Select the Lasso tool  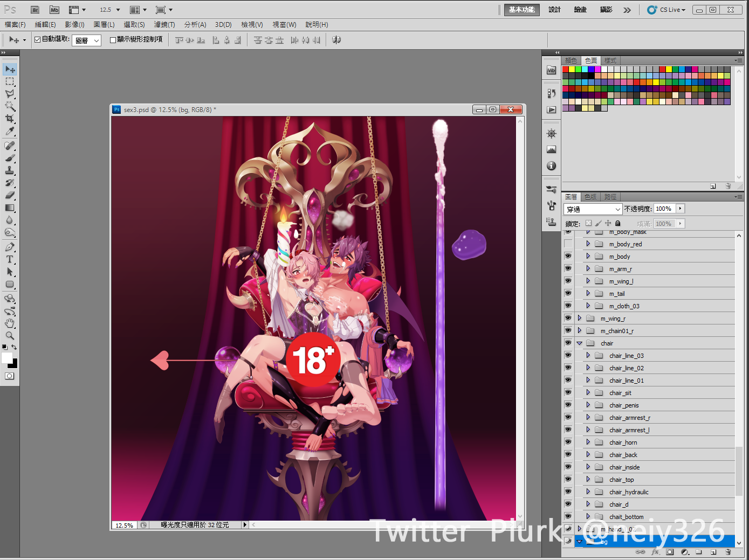(x=10, y=94)
